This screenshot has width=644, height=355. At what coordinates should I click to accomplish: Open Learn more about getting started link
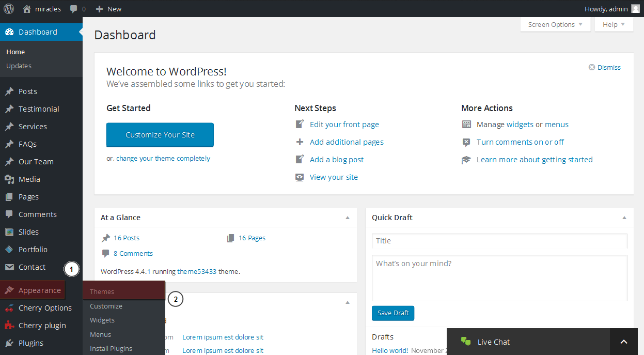[535, 160]
